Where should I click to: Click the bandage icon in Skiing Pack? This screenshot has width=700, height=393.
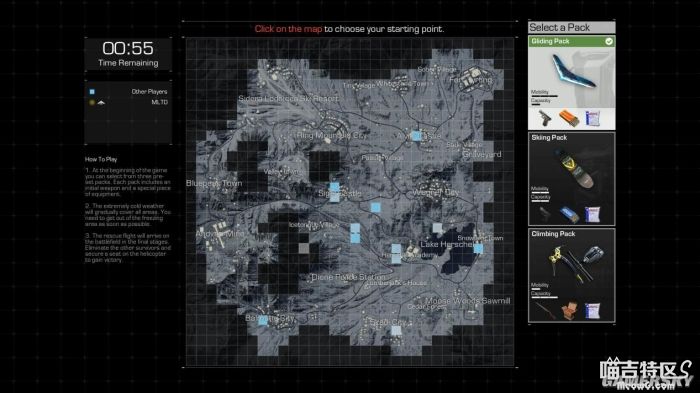[593, 214]
